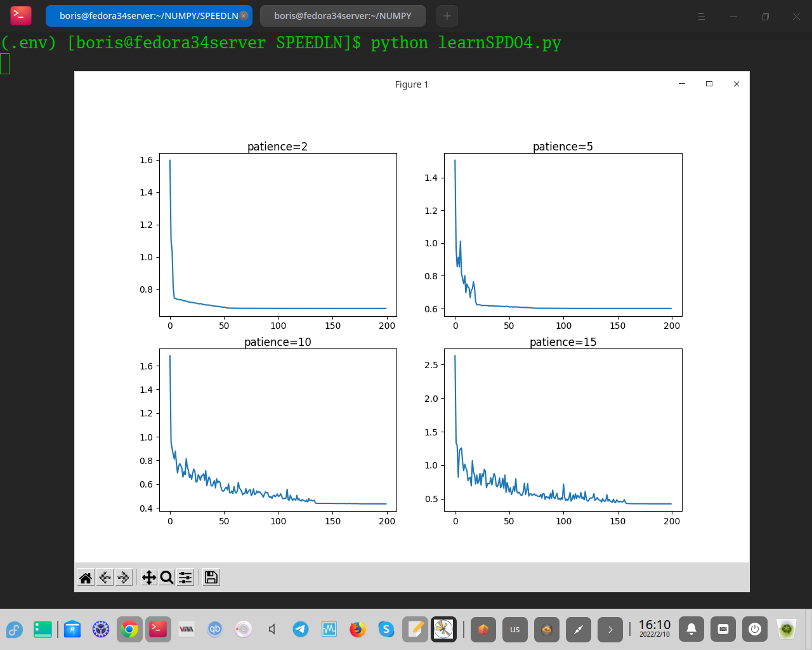Viewport: 812px width, 650px height.
Task: Click the terminal command line 'python learnSPD04.py'
Action: (x=466, y=43)
